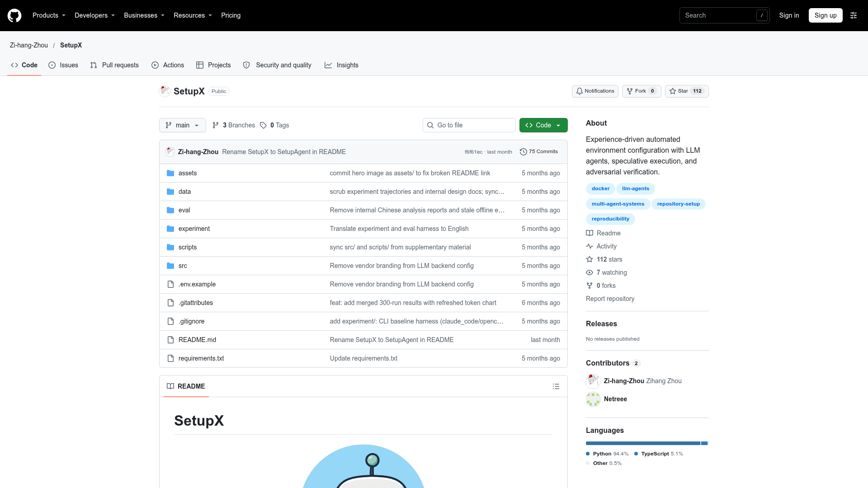Open the requirements.txt file
The image size is (868, 488).
201,358
